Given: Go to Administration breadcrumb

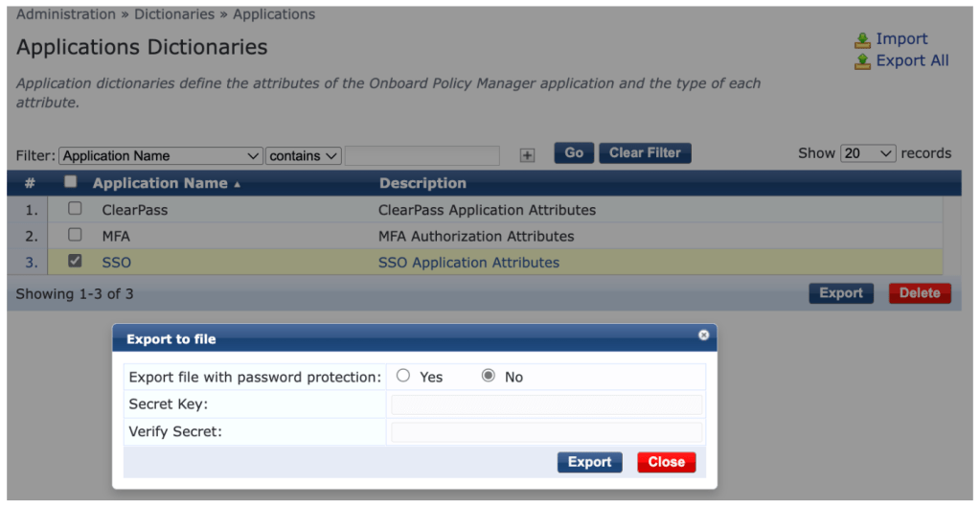Looking at the screenshot, I should pyautogui.click(x=65, y=14).
